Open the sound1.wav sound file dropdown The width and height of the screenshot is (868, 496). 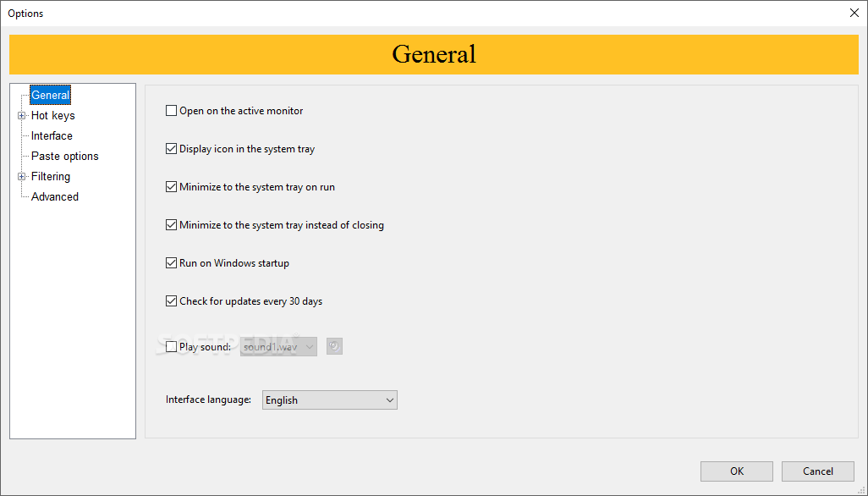click(278, 347)
